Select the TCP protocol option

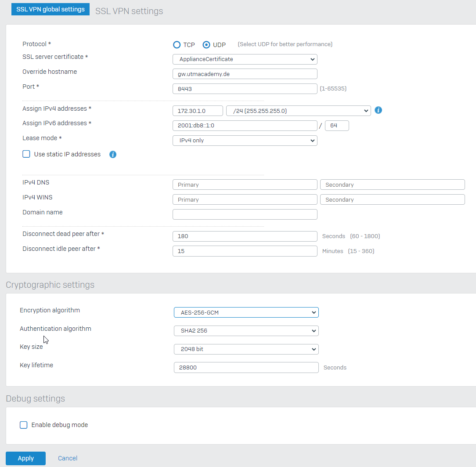pos(177,44)
